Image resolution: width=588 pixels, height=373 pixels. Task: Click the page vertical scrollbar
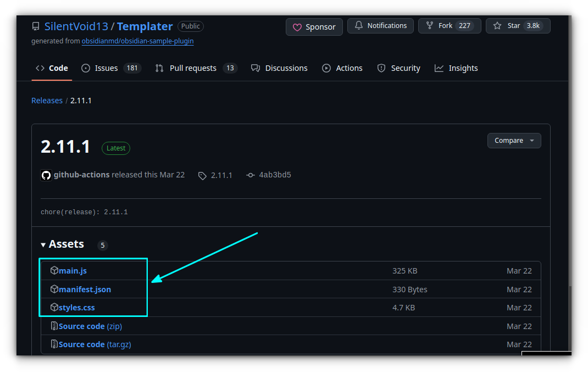[x=569, y=165]
